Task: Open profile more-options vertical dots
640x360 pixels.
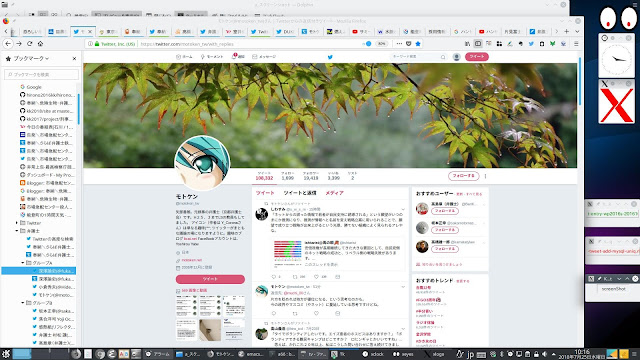Action: coord(485,176)
